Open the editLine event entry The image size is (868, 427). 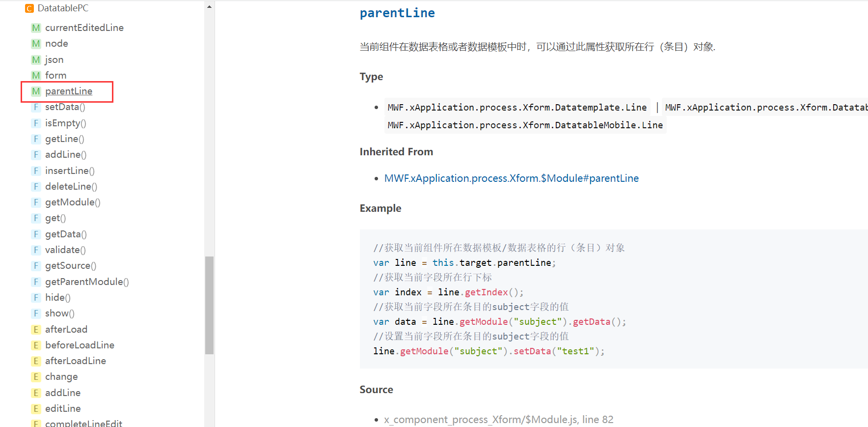63,409
